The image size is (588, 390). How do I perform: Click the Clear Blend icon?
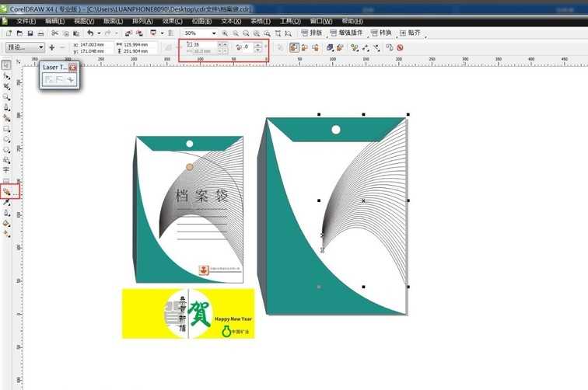coord(400,47)
